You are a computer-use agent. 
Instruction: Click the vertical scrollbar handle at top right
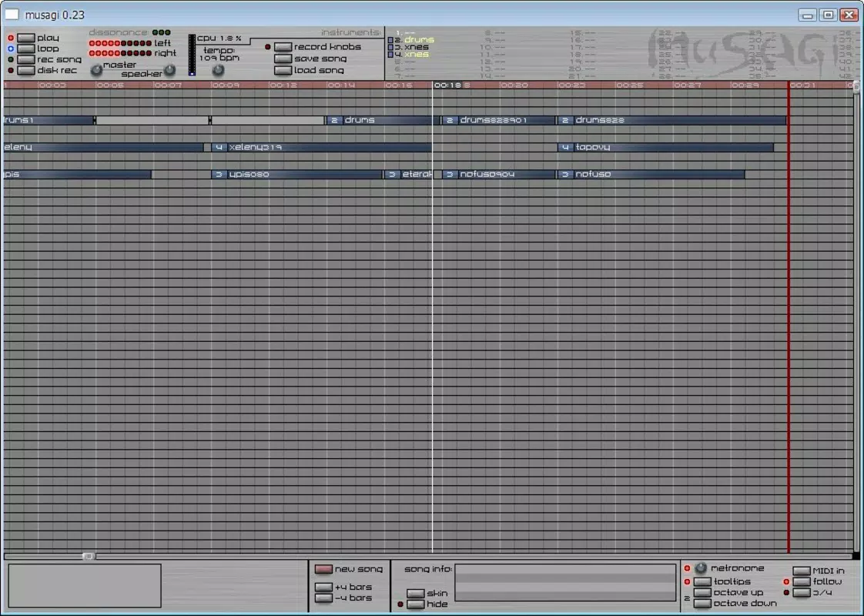click(x=857, y=86)
